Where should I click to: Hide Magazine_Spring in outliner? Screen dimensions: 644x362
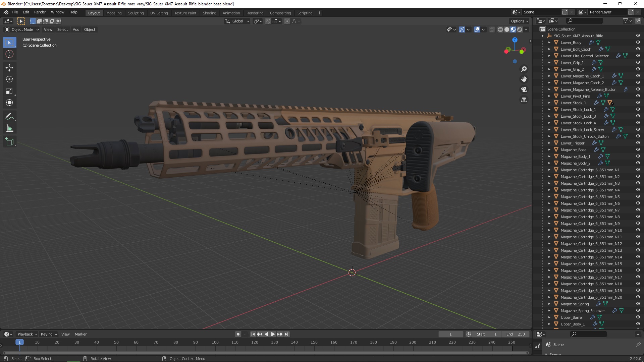coord(638,304)
